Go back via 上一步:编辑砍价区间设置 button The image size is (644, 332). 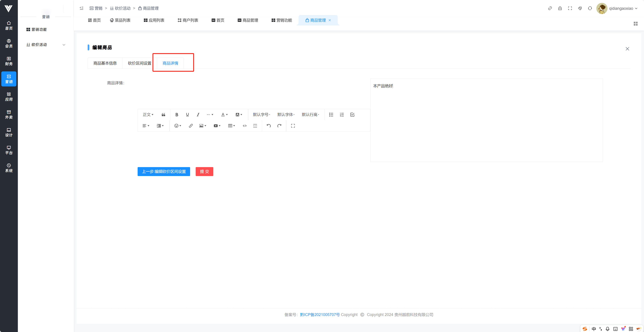(x=164, y=171)
